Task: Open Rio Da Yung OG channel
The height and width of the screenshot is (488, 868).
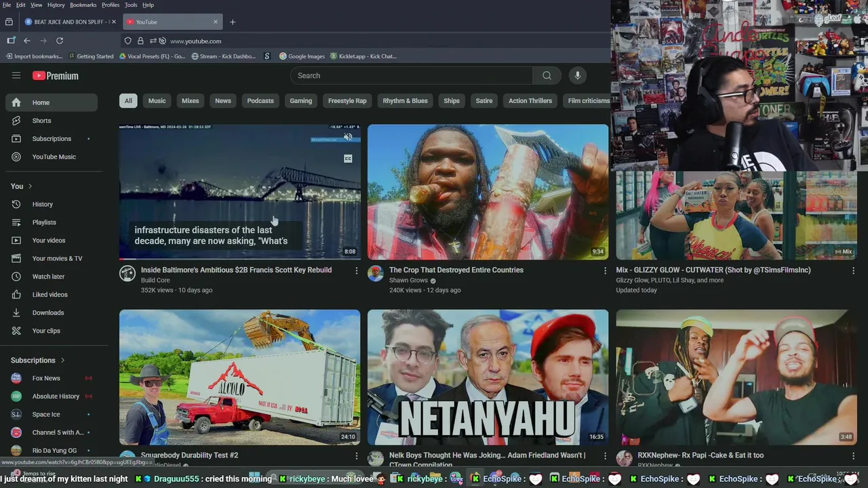Action: pyautogui.click(x=52, y=451)
